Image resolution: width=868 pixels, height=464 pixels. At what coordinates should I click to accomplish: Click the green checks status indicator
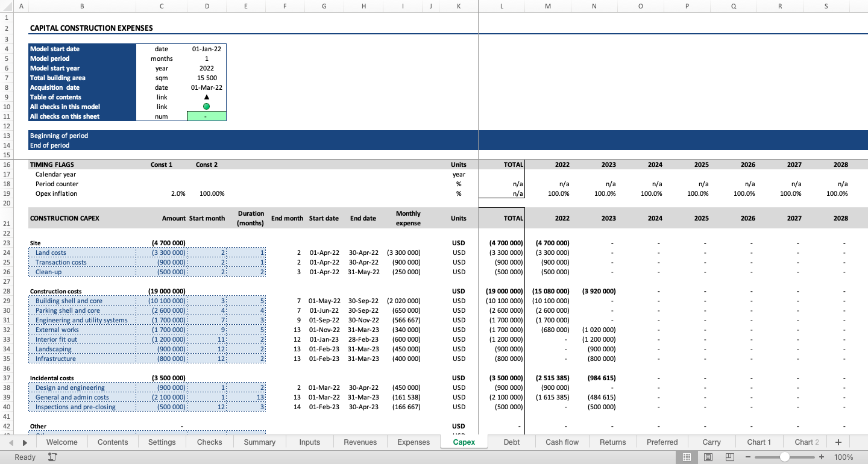point(207,107)
